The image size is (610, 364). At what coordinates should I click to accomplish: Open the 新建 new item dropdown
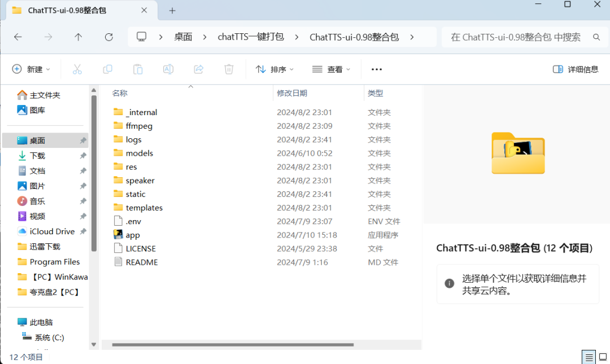click(x=31, y=69)
